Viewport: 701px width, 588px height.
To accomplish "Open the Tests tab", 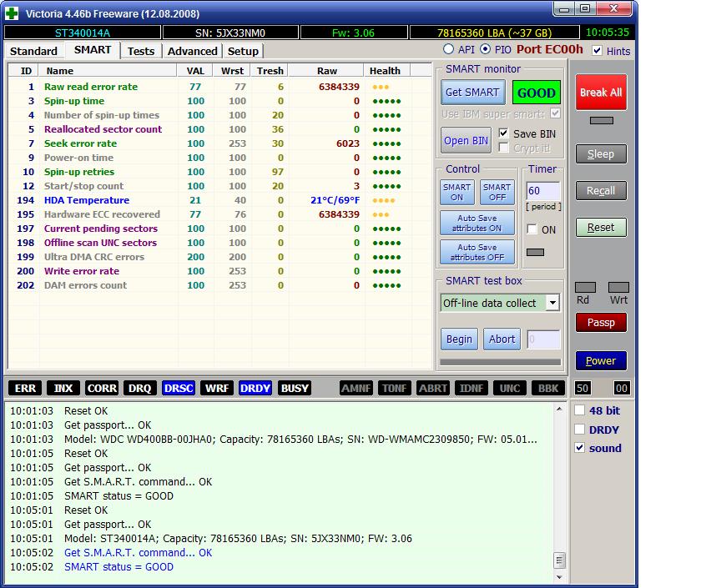I will [140, 51].
